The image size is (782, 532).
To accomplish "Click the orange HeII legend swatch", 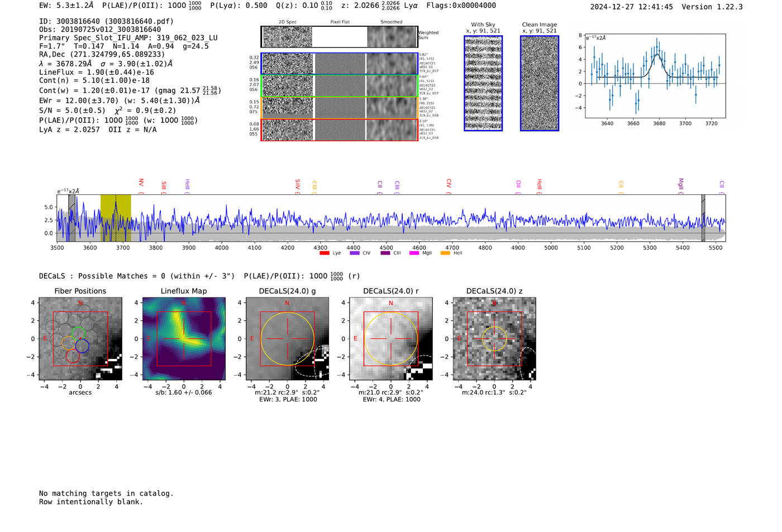I will point(445,253).
